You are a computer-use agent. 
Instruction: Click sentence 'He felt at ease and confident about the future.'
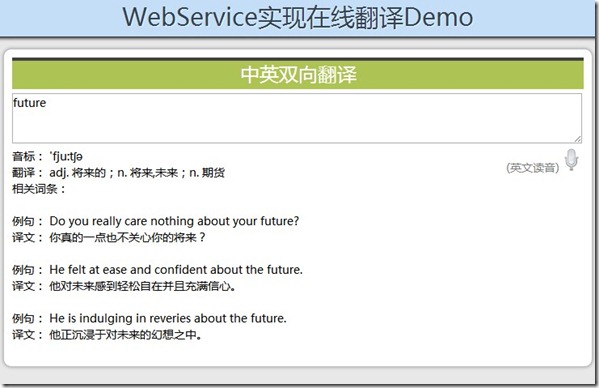click(x=176, y=270)
